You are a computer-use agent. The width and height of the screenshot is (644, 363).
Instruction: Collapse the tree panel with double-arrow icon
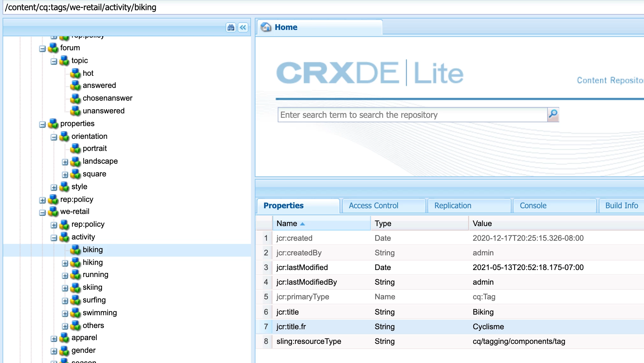[x=243, y=27]
